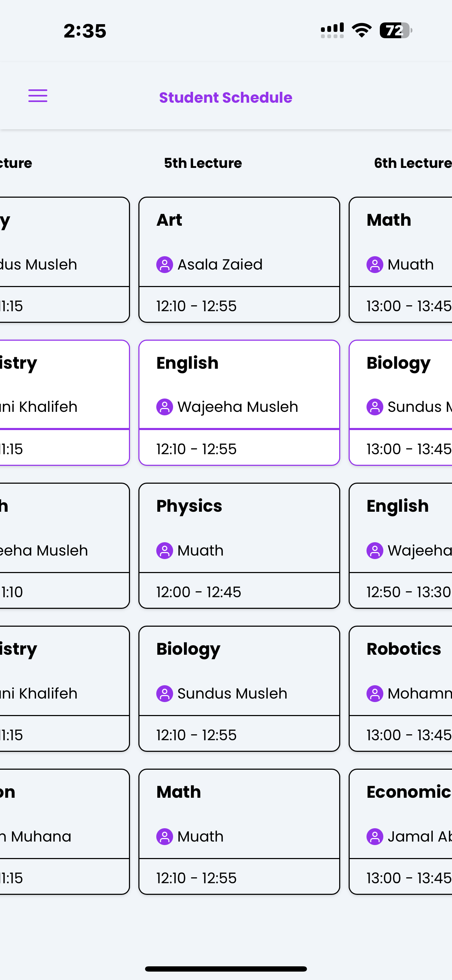Image resolution: width=452 pixels, height=980 pixels.
Task: Tap the battery indicator in status bar
Action: point(395,30)
